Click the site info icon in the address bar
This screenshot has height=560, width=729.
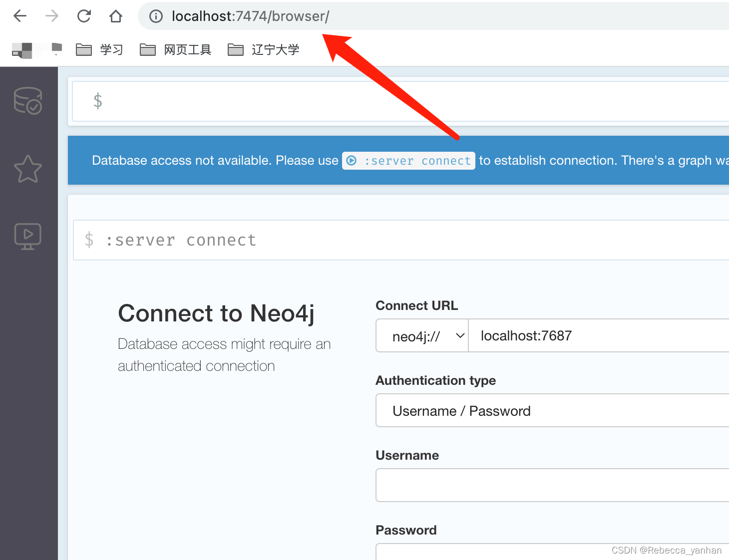[155, 15]
